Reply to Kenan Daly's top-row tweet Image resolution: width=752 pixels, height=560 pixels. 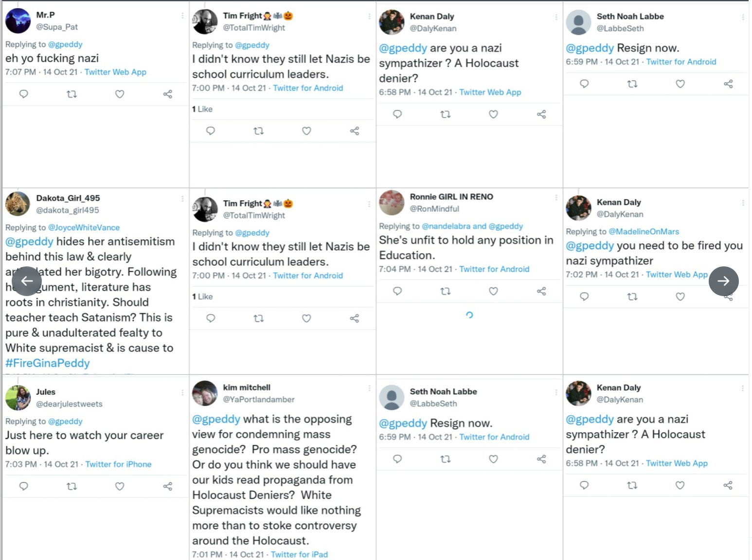[x=397, y=114]
